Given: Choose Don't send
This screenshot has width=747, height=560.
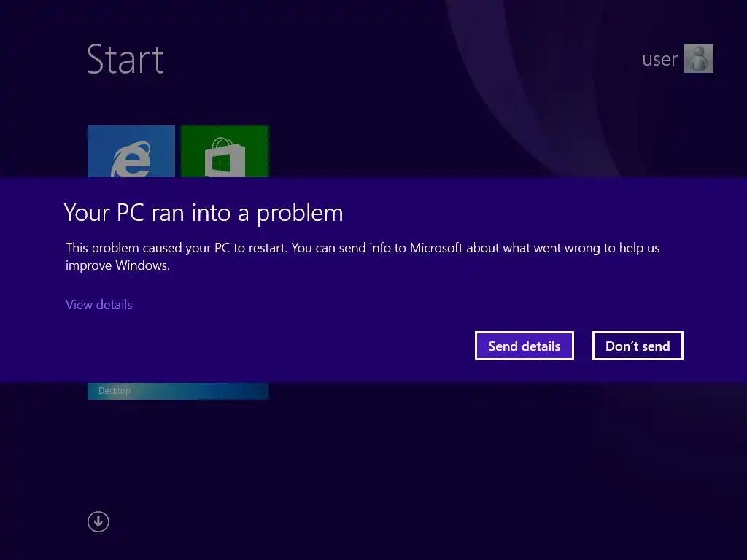Looking at the screenshot, I should pos(638,346).
